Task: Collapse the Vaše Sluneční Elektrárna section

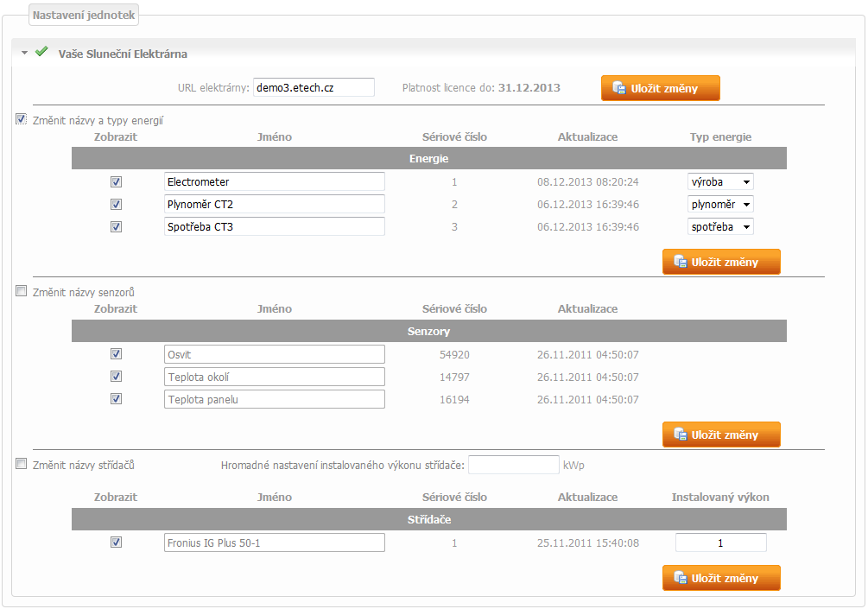Action: pyautogui.click(x=25, y=54)
